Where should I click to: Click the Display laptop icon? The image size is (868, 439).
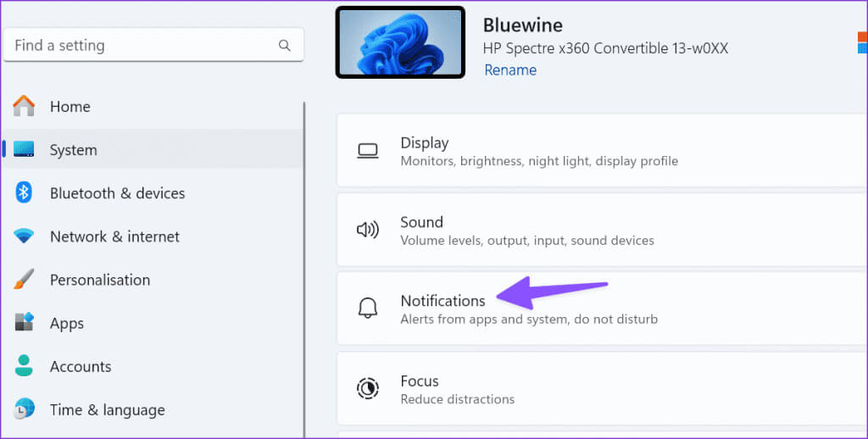coord(368,151)
